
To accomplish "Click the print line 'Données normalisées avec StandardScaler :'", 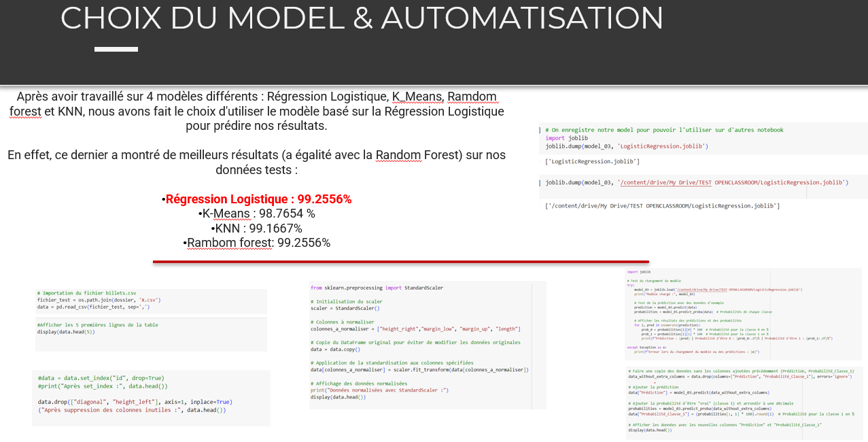I will click(x=379, y=390).
